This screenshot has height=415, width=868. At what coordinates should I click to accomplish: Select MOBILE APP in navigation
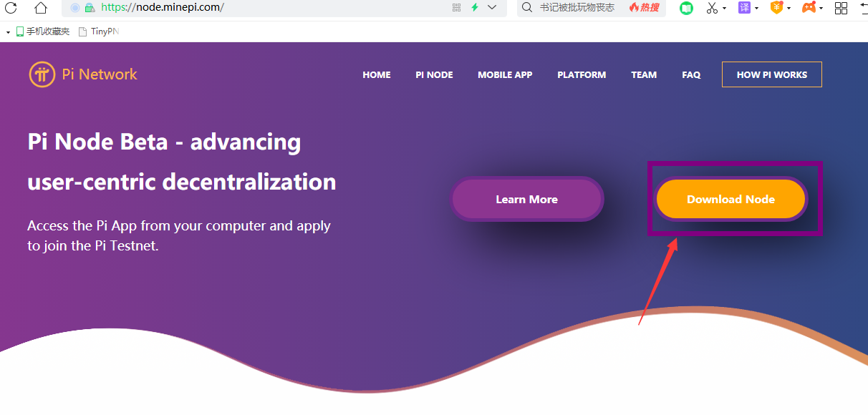505,74
